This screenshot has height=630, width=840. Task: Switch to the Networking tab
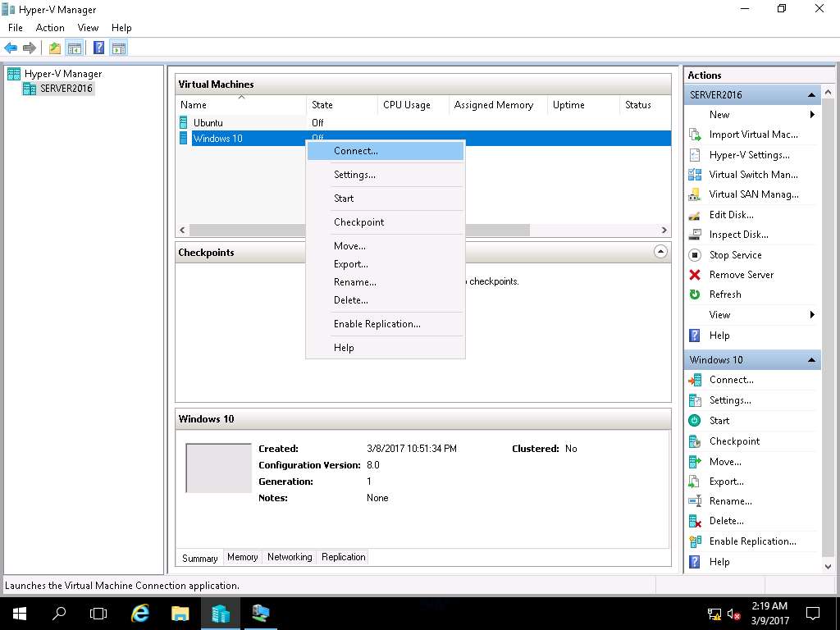(x=290, y=557)
